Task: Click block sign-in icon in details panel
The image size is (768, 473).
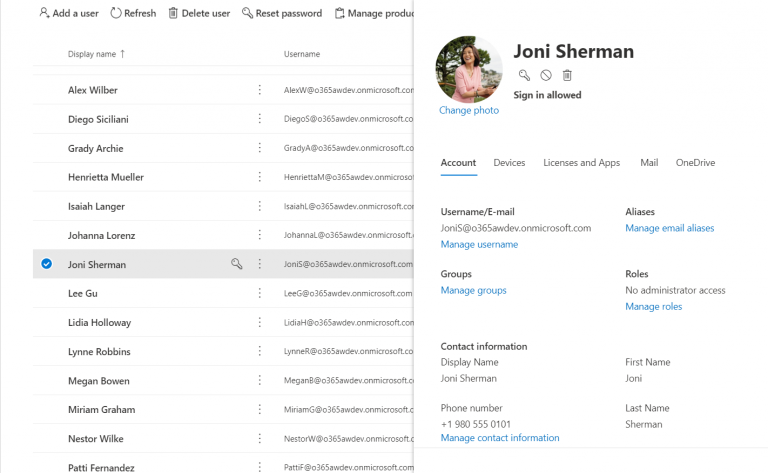Action: 546,75
